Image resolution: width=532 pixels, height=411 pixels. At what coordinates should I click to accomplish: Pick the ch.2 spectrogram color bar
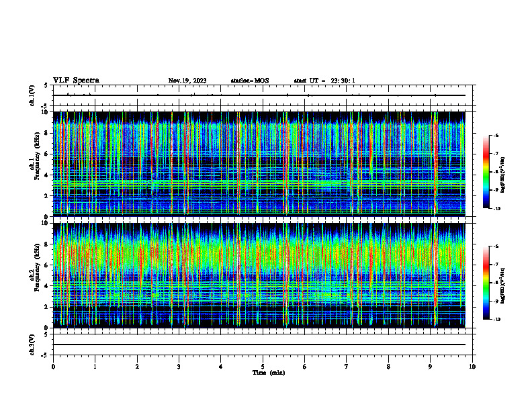[x=486, y=283]
